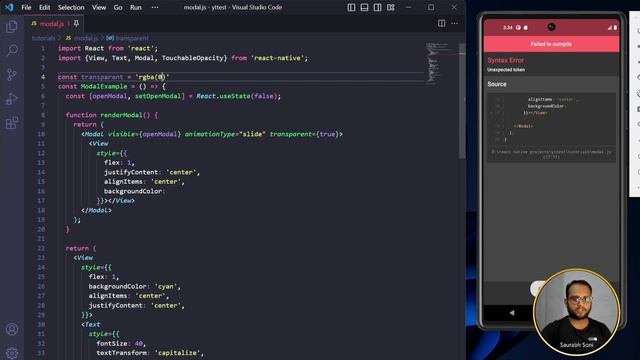
Task: Click 'capitalize' value on line 33
Action: (x=177, y=353)
